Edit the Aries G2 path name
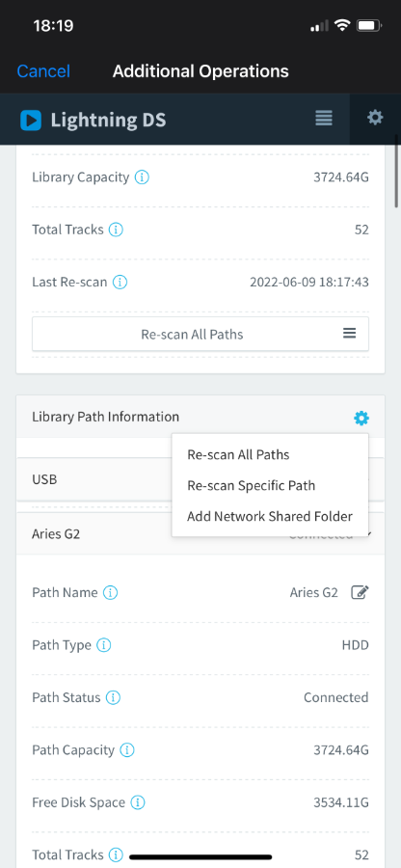The width and height of the screenshot is (401, 868). tap(361, 592)
